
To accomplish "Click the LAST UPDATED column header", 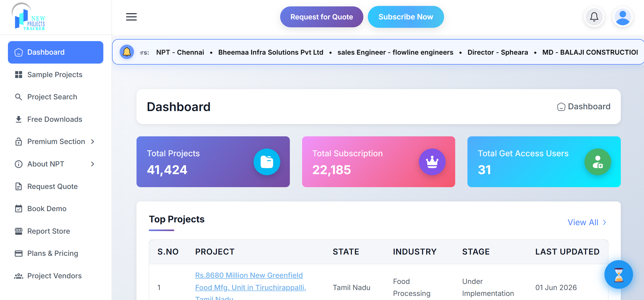I will click(x=567, y=252).
